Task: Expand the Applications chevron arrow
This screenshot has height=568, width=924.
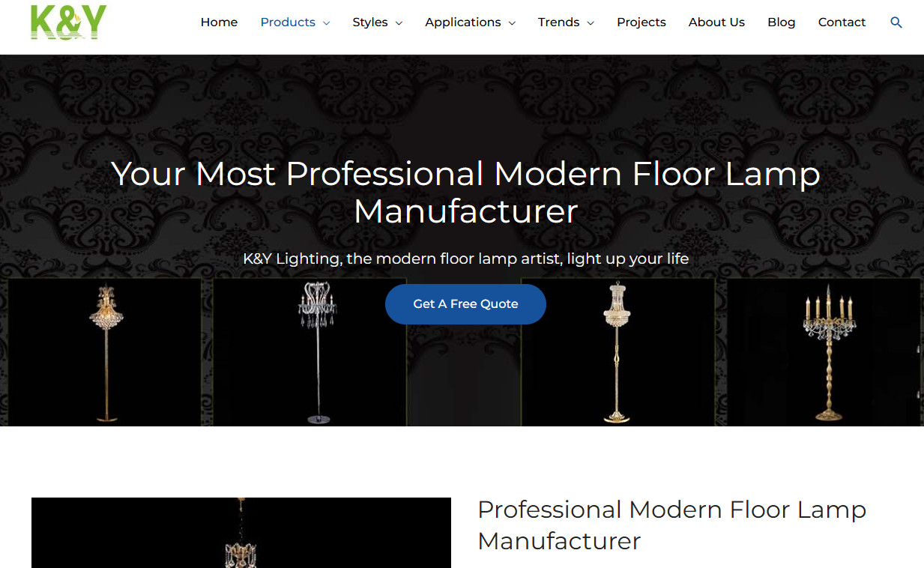Action: click(512, 23)
